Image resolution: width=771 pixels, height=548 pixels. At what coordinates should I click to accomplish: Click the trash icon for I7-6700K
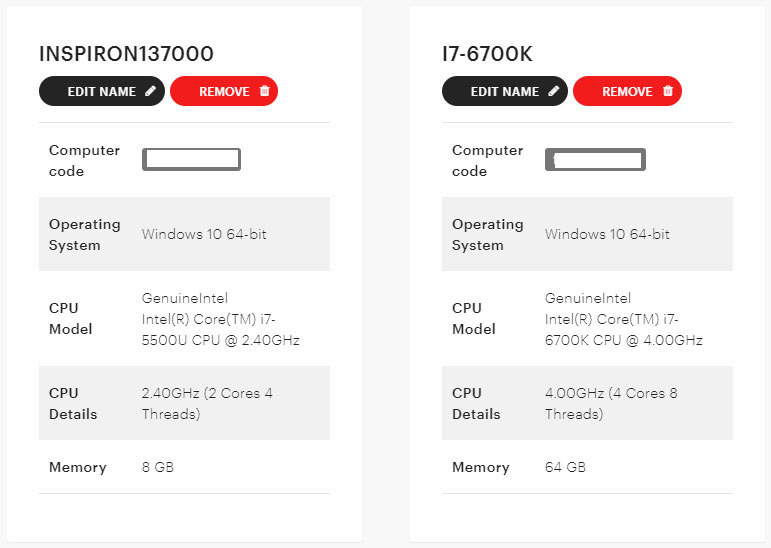point(668,91)
